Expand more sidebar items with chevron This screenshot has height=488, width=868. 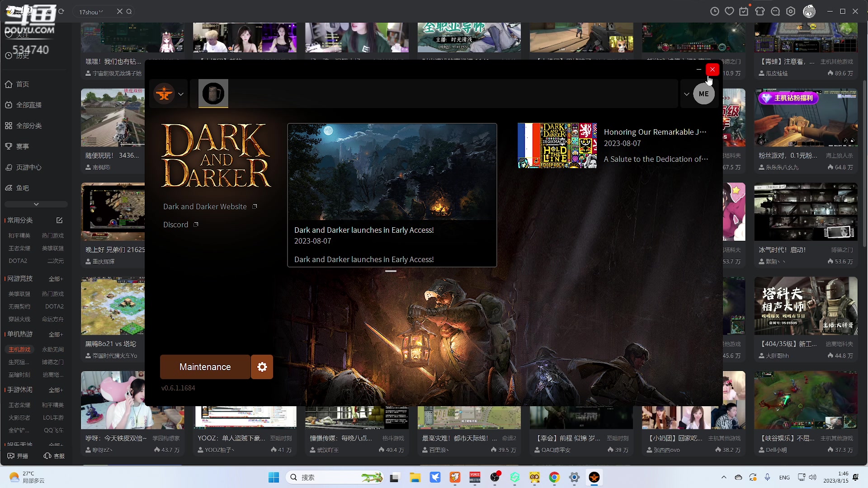(36, 204)
